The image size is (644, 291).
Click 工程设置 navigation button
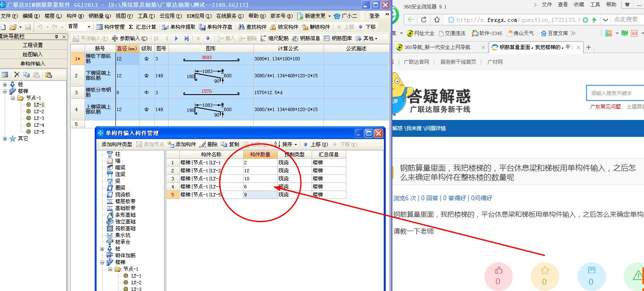(x=33, y=45)
